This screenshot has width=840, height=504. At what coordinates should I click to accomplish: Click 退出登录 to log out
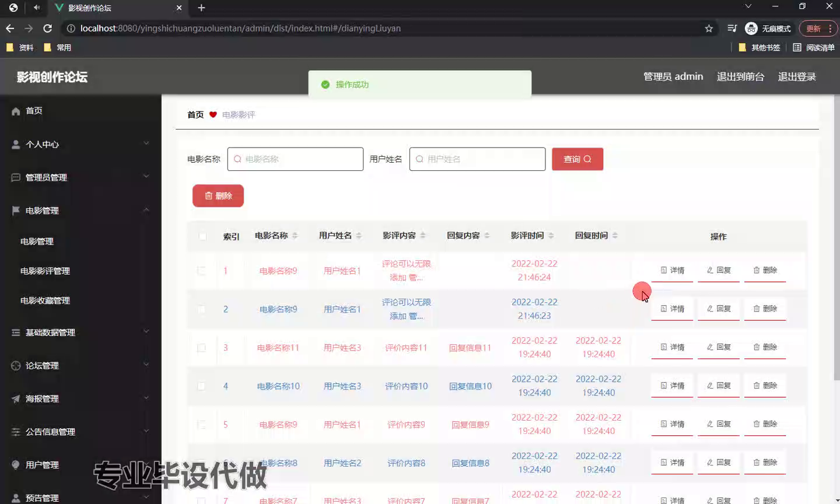point(797,76)
